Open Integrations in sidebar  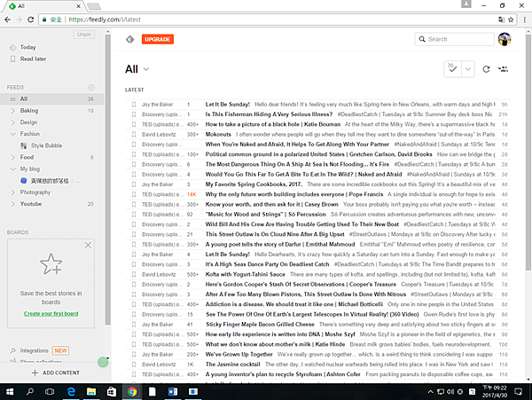point(34,350)
